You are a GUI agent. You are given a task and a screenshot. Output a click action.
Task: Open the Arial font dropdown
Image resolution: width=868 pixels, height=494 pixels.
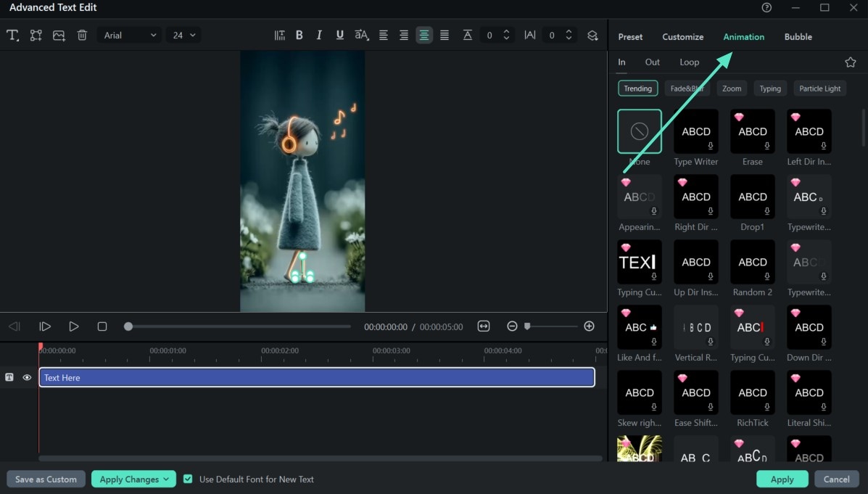130,36
